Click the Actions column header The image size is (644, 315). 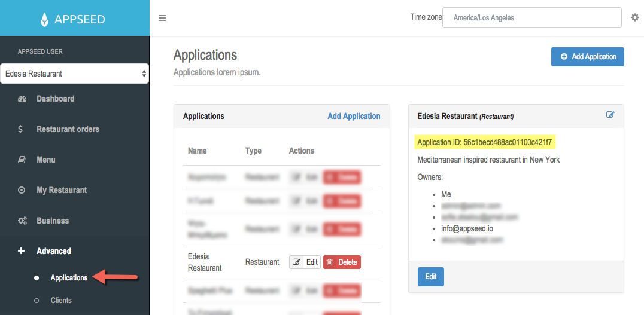[x=302, y=151]
